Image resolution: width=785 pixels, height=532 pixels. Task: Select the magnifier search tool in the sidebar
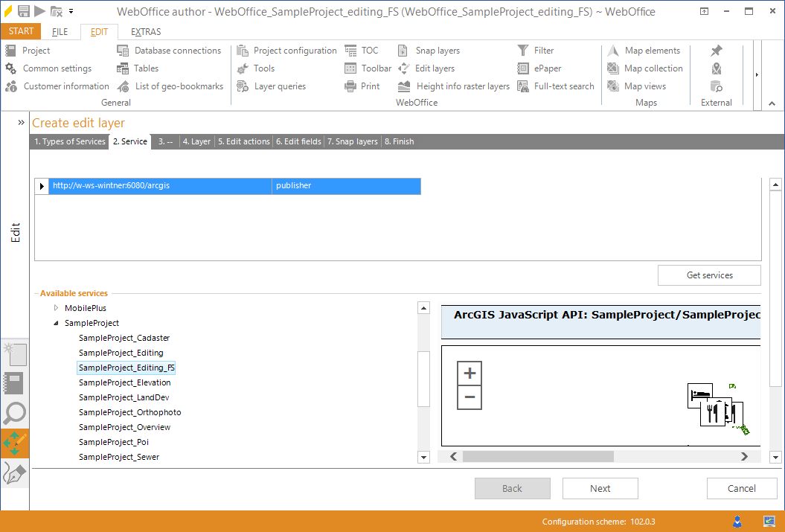pos(15,413)
